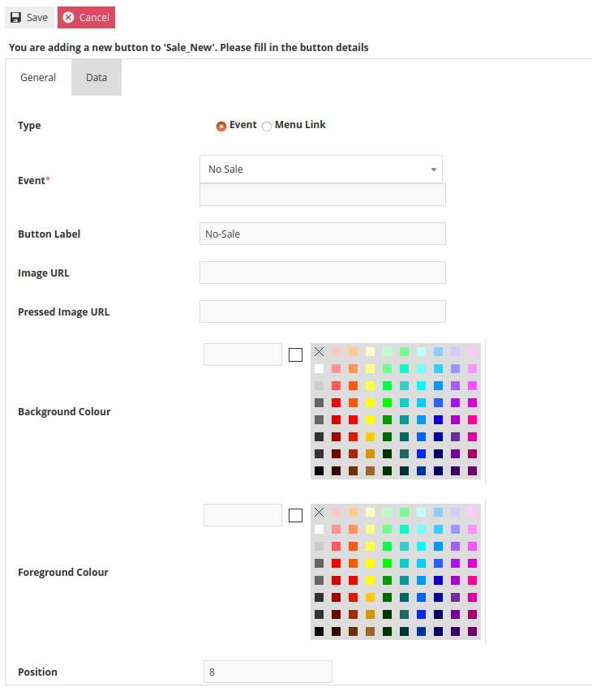The image size is (592, 700).
Task: Select the Event radio button
Action: coord(221,125)
